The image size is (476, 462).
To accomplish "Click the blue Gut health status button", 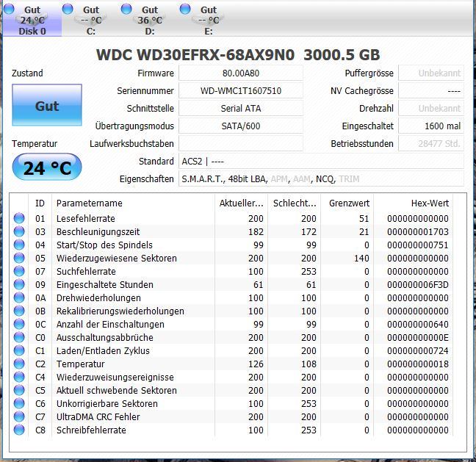I will coord(47,105).
